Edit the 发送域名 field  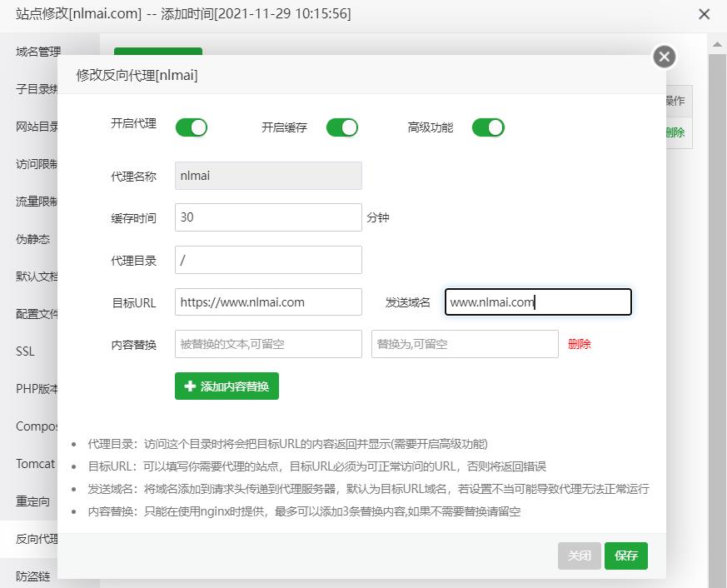538,301
